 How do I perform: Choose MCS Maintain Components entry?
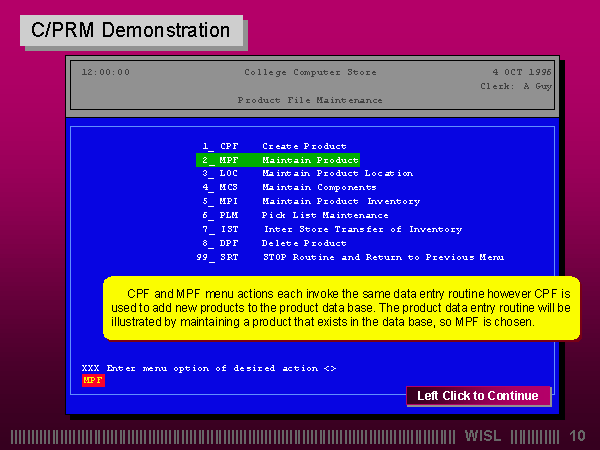(x=289, y=187)
